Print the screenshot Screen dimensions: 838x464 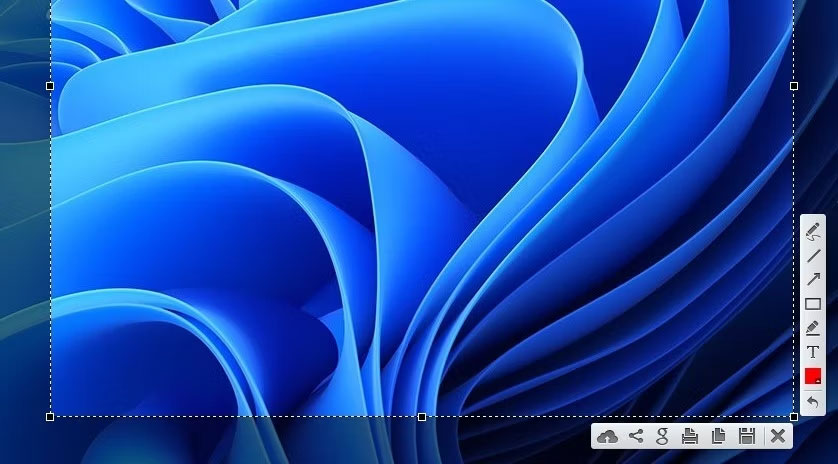point(690,436)
